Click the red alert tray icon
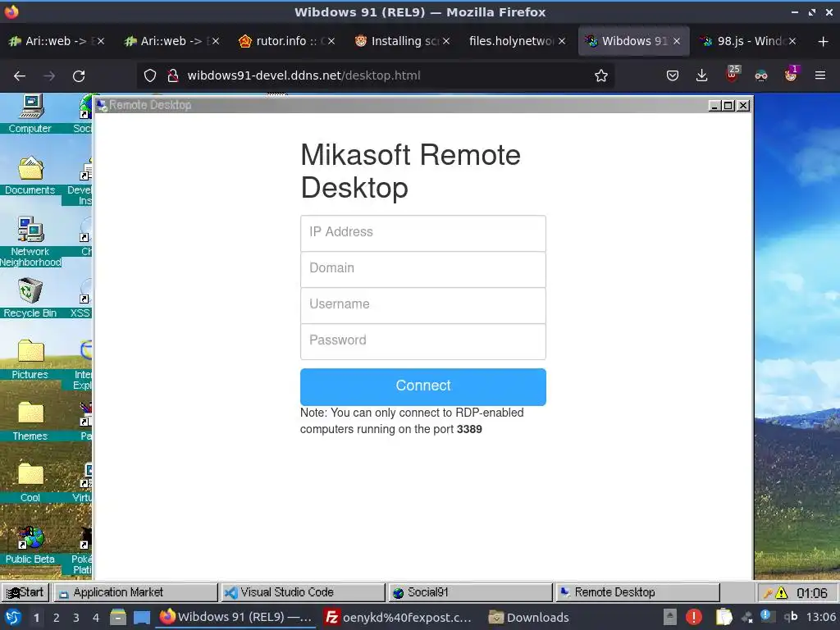Viewport: 840px width, 630px height. point(694,617)
